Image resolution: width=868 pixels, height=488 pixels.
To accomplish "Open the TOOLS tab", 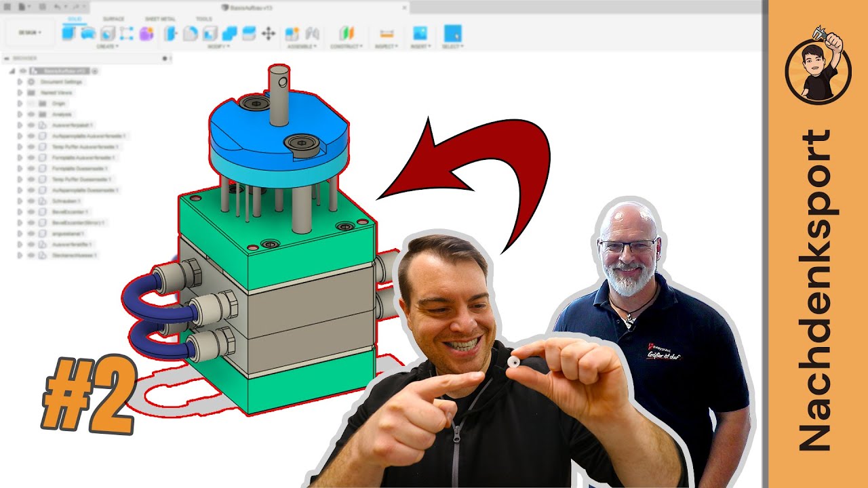I will (203, 19).
